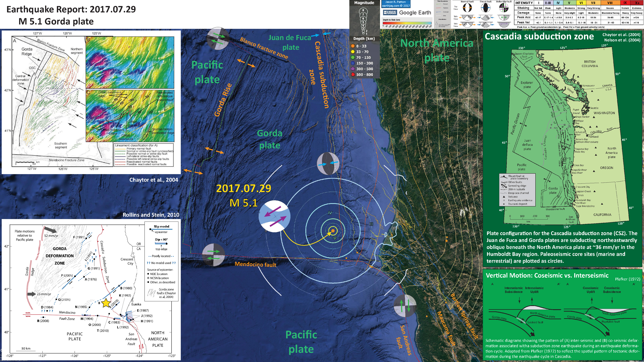This screenshot has height=362, width=644.
Task: Click the Thrust Fault top view beachball
Action: pos(486,8)
